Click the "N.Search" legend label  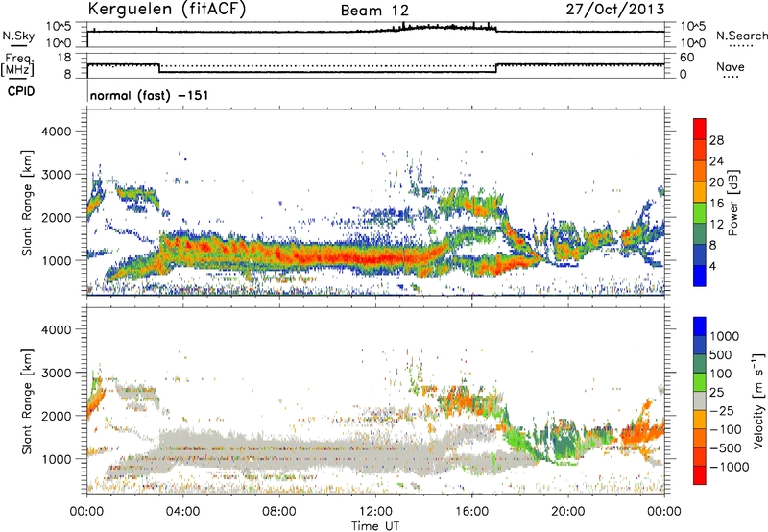[741, 36]
